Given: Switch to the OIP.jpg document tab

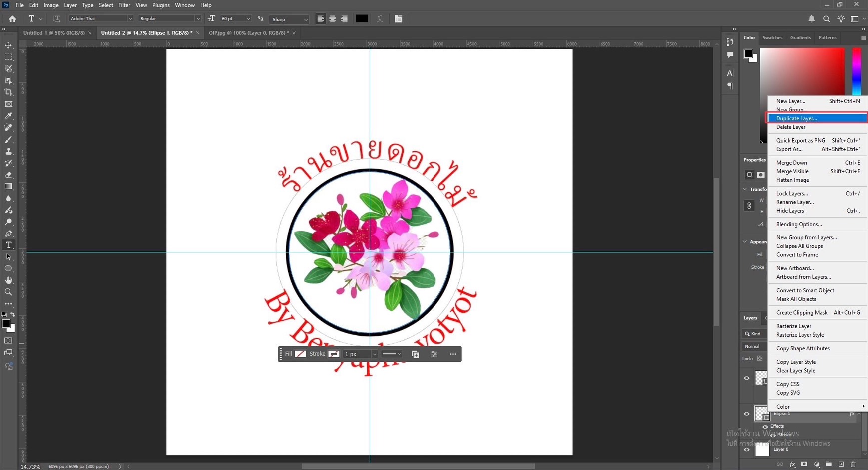Looking at the screenshot, I should click(248, 33).
